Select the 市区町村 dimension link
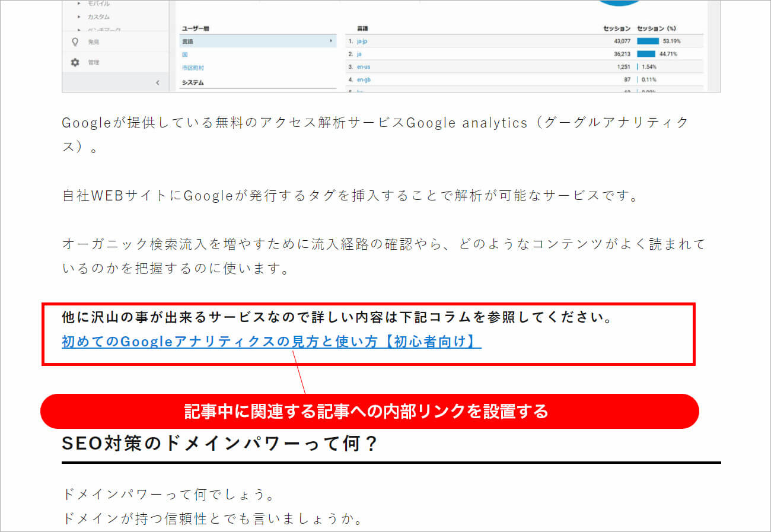The height and width of the screenshot is (532, 771). (193, 68)
